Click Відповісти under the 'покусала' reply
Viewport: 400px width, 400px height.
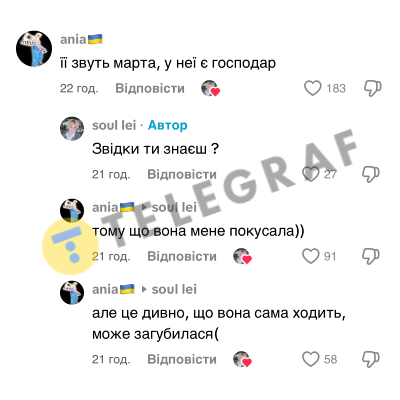pyautogui.click(x=182, y=256)
